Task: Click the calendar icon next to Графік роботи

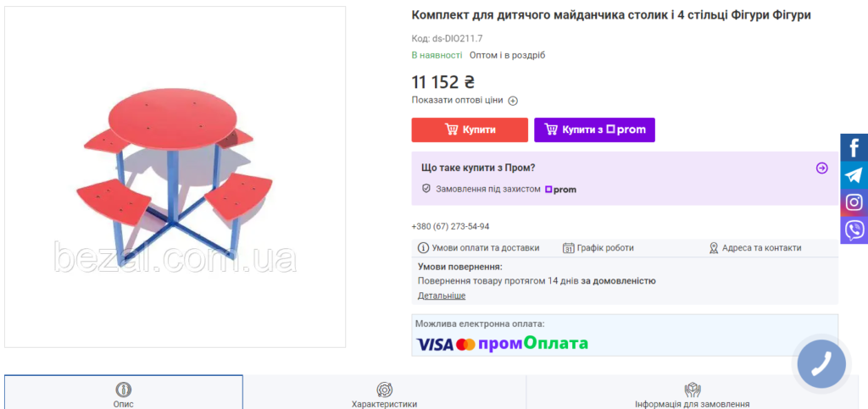Action: (568, 248)
